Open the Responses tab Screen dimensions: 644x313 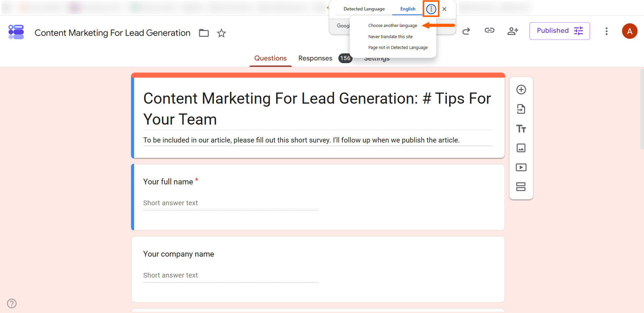(x=315, y=58)
